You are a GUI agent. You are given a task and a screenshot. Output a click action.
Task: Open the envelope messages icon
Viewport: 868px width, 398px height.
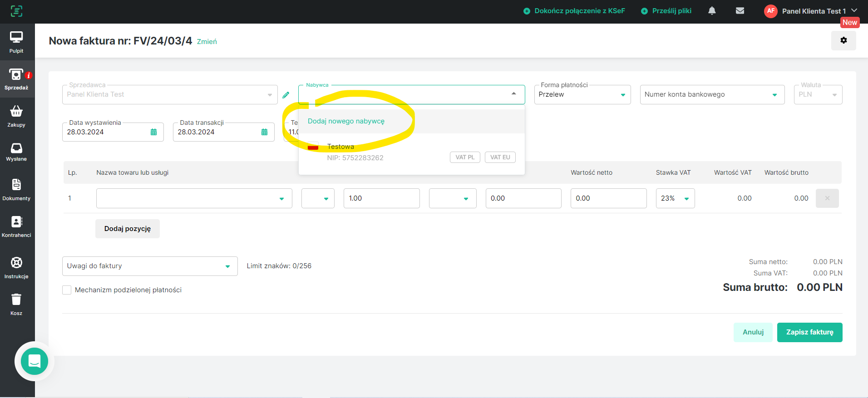point(740,11)
